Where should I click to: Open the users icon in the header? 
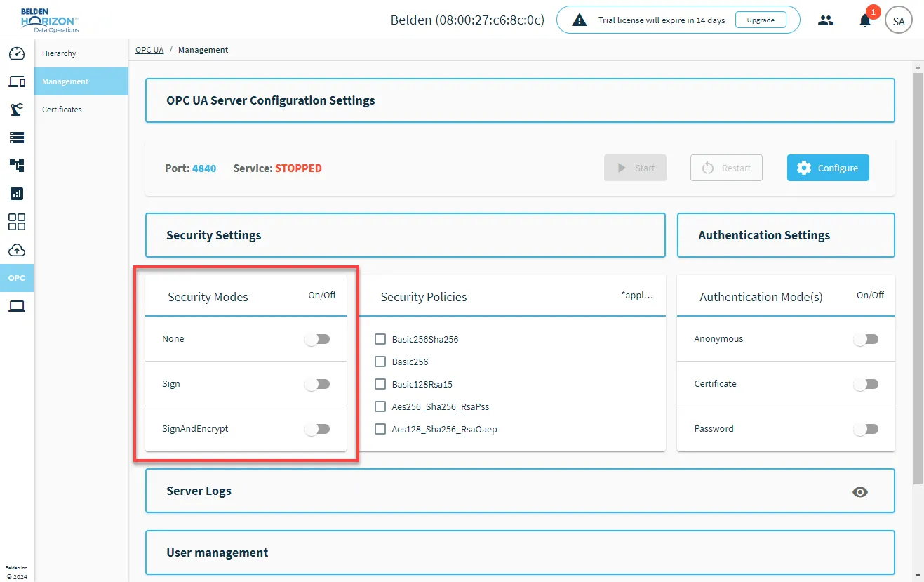point(826,20)
